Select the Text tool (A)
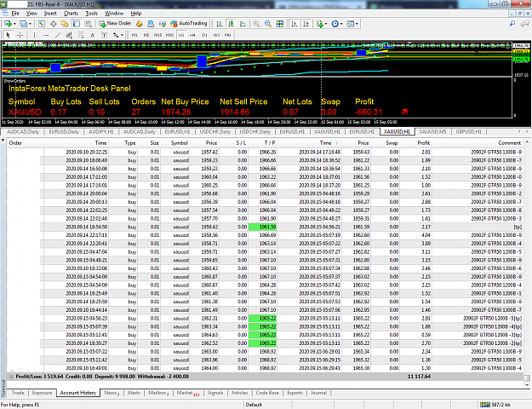Viewport: 532px width, 409px height. click(x=92, y=35)
